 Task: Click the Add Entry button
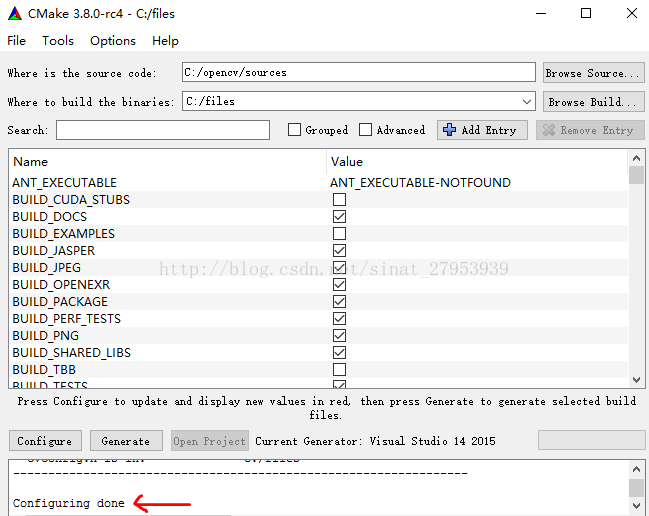(x=482, y=130)
